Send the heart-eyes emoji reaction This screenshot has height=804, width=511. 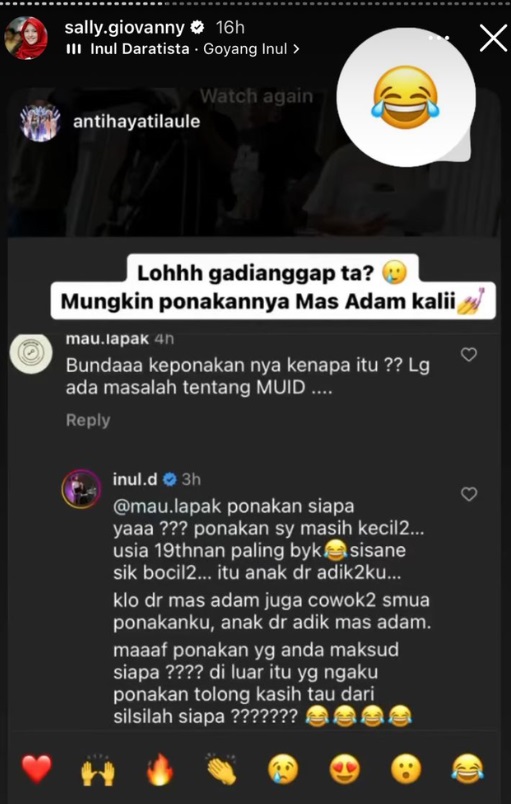click(x=344, y=769)
